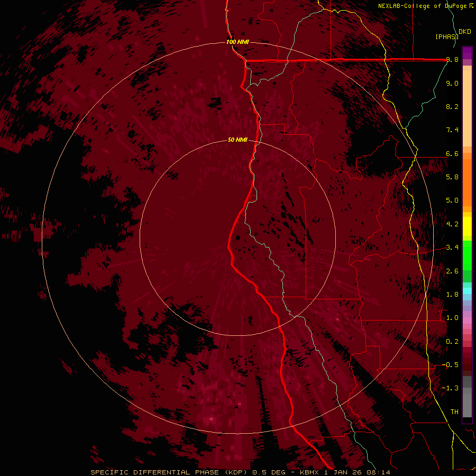Click the [PHAS] units label

pos(447,36)
